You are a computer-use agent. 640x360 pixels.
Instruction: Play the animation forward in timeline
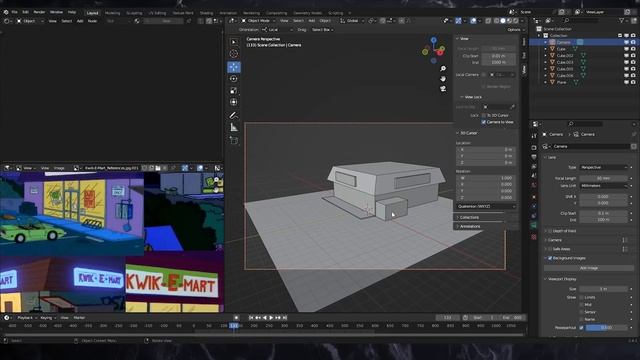(271, 318)
